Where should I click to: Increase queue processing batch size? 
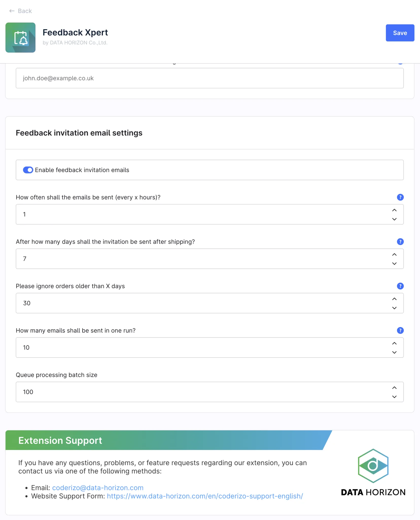[x=394, y=388]
